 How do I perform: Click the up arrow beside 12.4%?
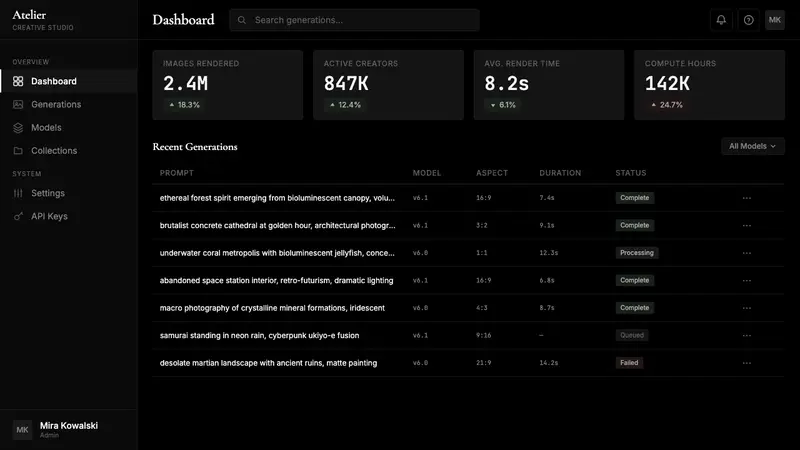tap(333, 105)
